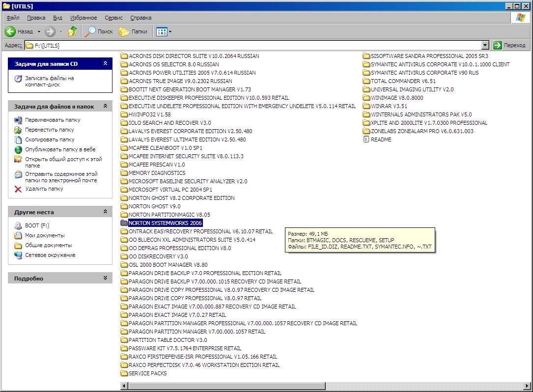
Task: Click the green Переход go arrow
Action: tap(497, 45)
